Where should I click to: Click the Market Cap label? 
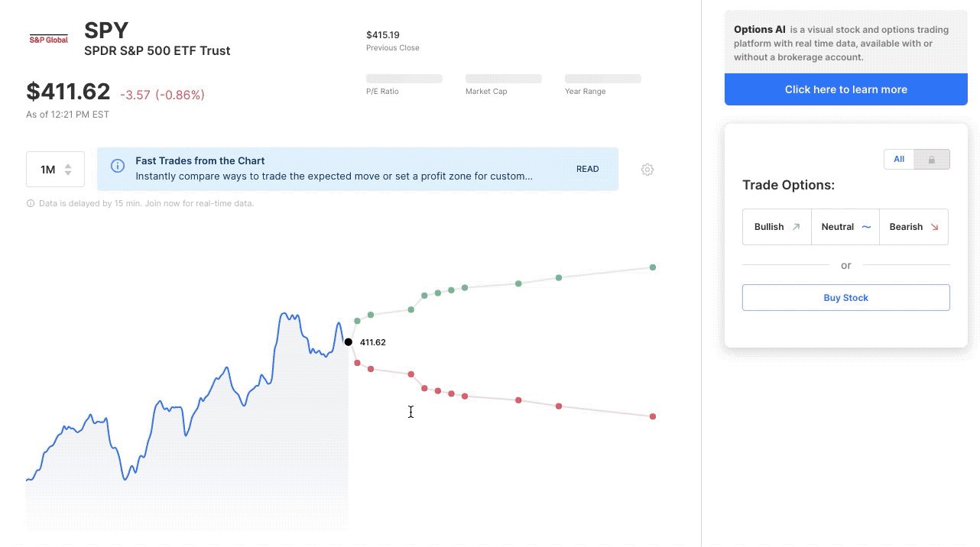point(486,92)
